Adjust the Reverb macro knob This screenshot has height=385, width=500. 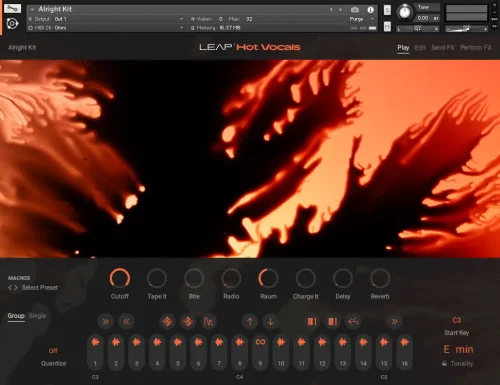380,278
